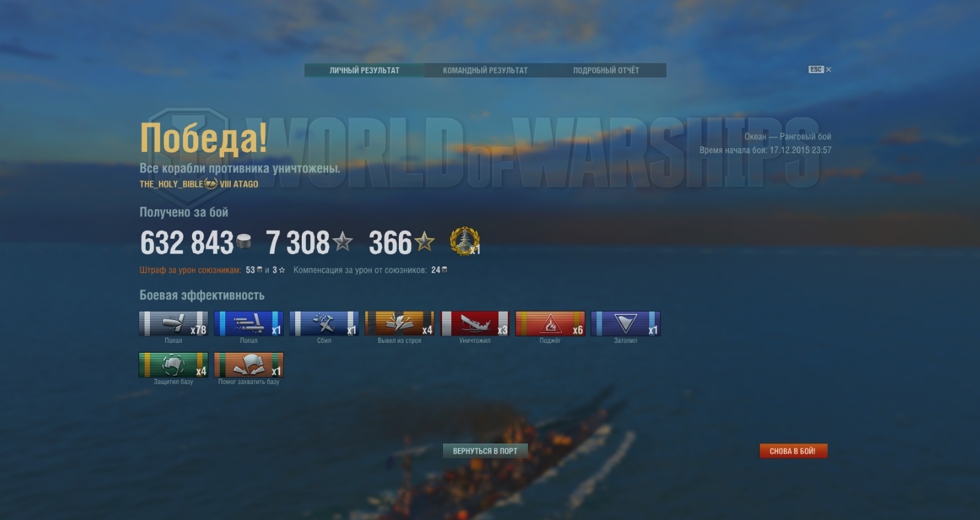Click the main battery hits x78 ribbon

[x=173, y=324]
